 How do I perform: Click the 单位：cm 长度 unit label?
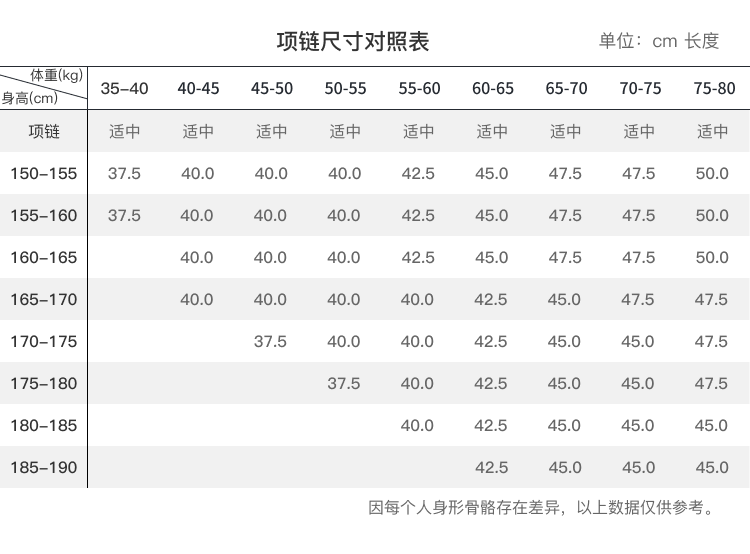pyautogui.click(x=658, y=41)
